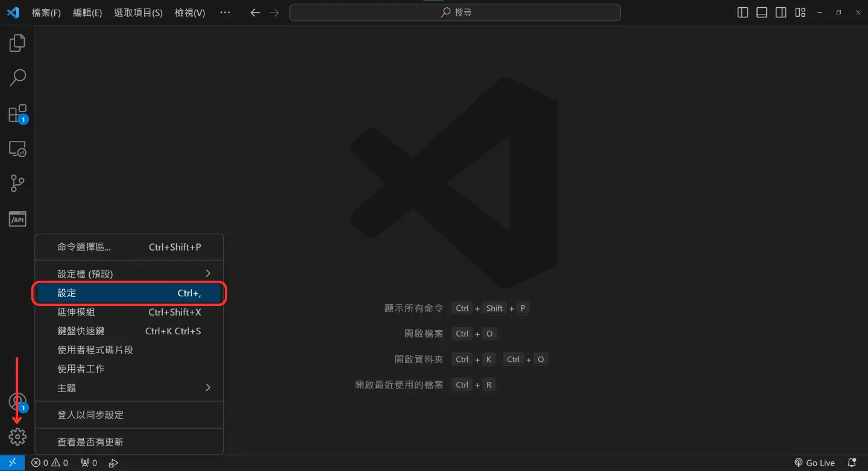Choose 使用者程式碼片段 menu entry
Screen dimensions: 868x471
pyautogui.click(x=129, y=349)
